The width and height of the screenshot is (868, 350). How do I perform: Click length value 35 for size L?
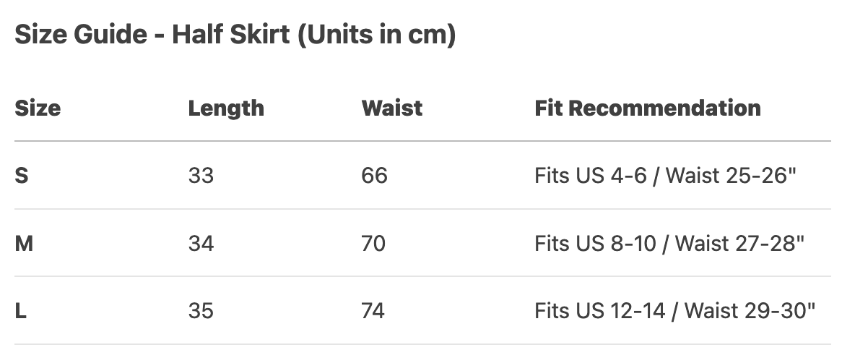[201, 311]
